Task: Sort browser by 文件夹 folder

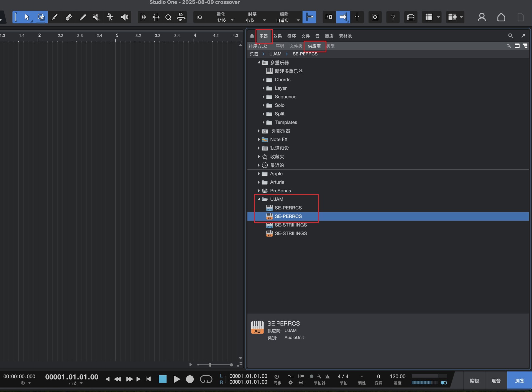Action: click(x=296, y=46)
